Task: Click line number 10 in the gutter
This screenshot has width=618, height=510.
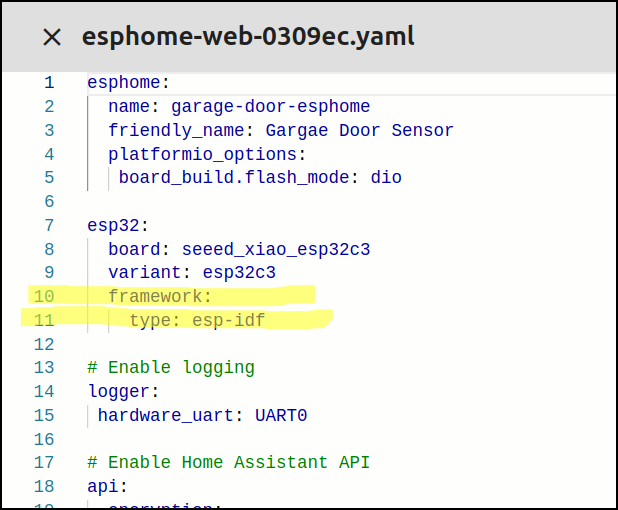Action: click(44, 296)
